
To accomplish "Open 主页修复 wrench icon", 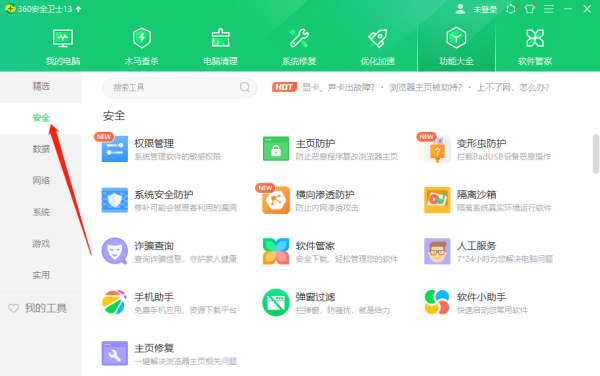I will click(x=114, y=353).
